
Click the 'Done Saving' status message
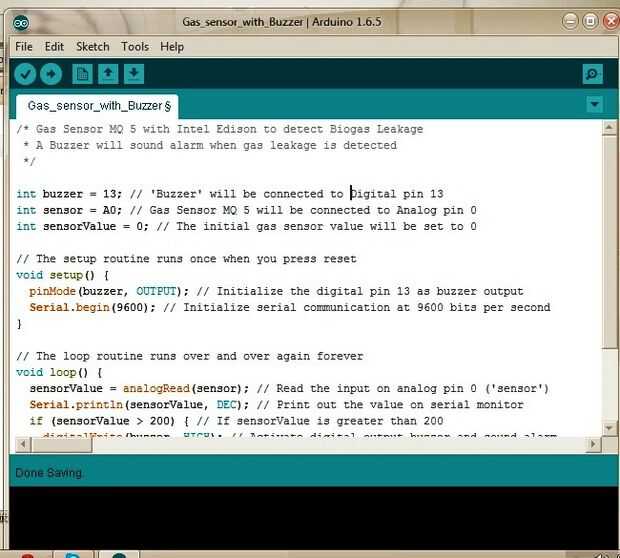click(49, 473)
